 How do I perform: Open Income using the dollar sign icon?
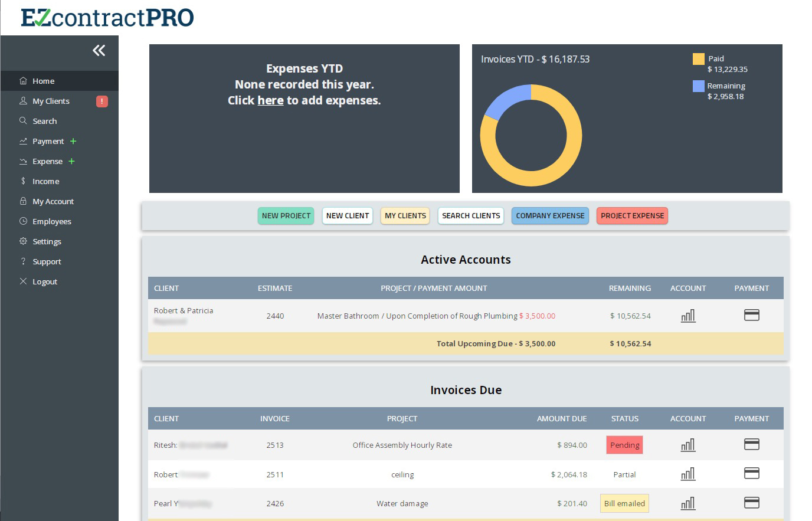(23, 181)
